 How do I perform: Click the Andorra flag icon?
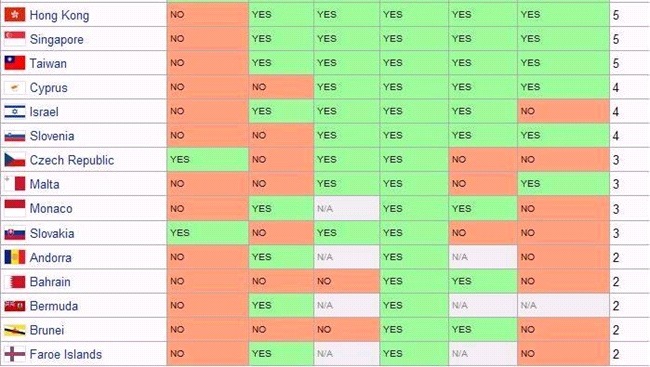pyautogui.click(x=15, y=257)
